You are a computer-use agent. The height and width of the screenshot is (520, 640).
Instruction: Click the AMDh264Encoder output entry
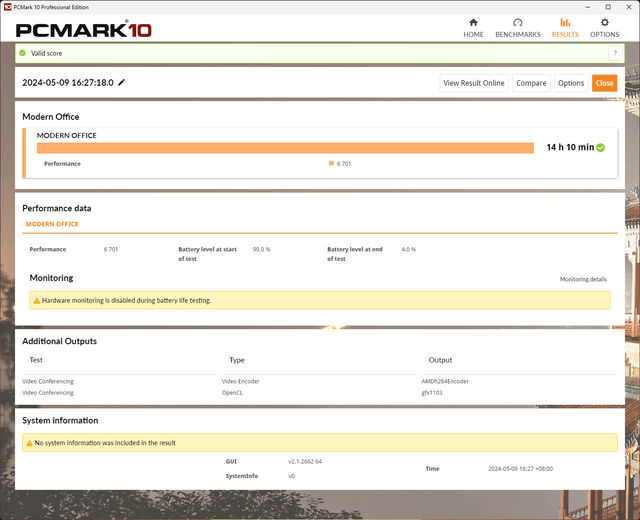click(445, 381)
